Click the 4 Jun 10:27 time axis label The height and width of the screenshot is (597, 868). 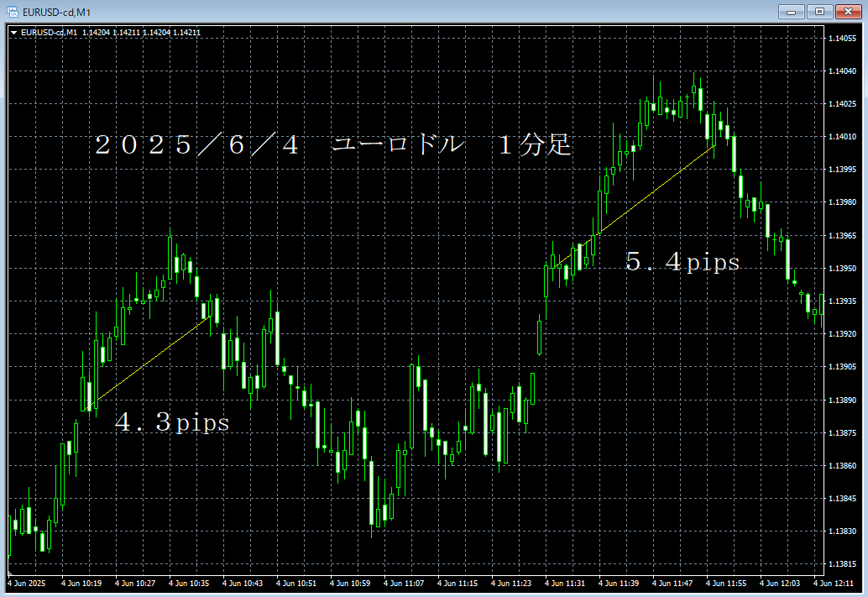point(135,584)
